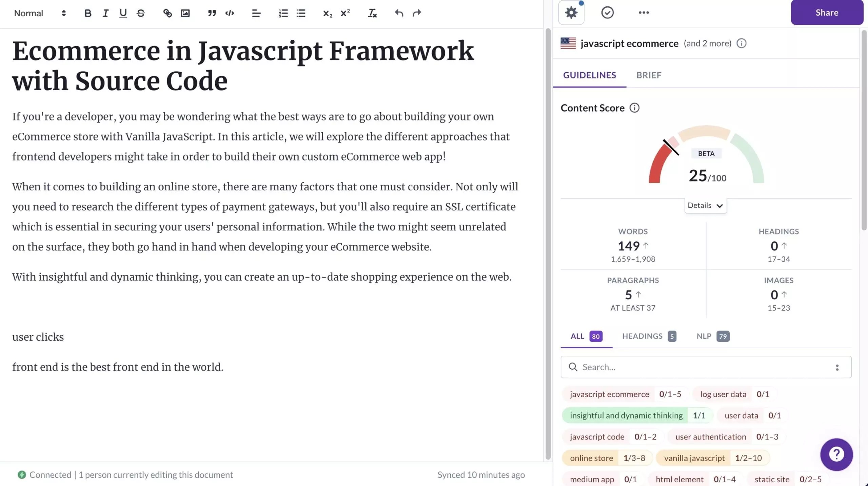Insert a code block
This screenshot has height=486, width=868.
(230, 13)
